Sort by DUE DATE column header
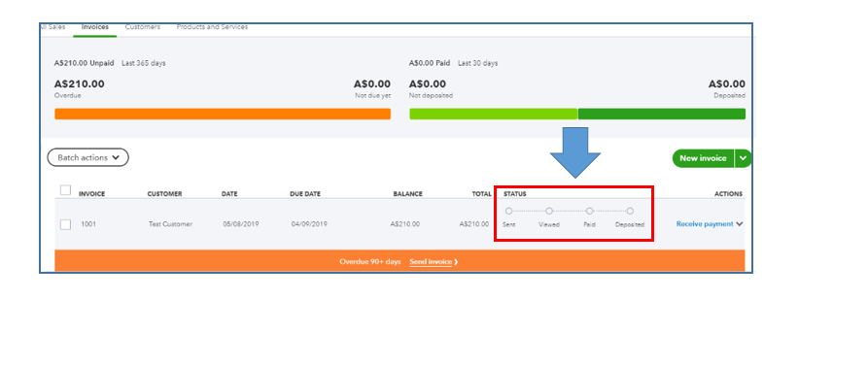868x366 pixels. click(305, 194)
